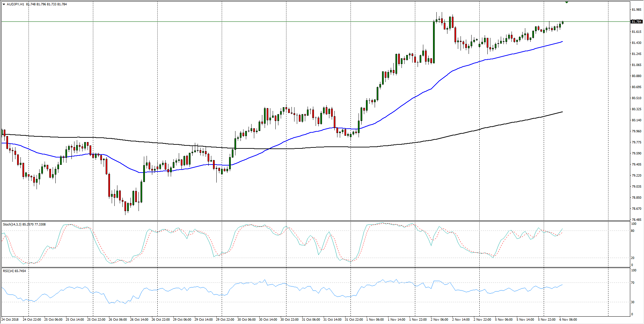The width and height of the screenshot is (644, 324).
Task: Select the 24 Oct 2018 date label
Action: pyautogui.click(x=10, y=320)
